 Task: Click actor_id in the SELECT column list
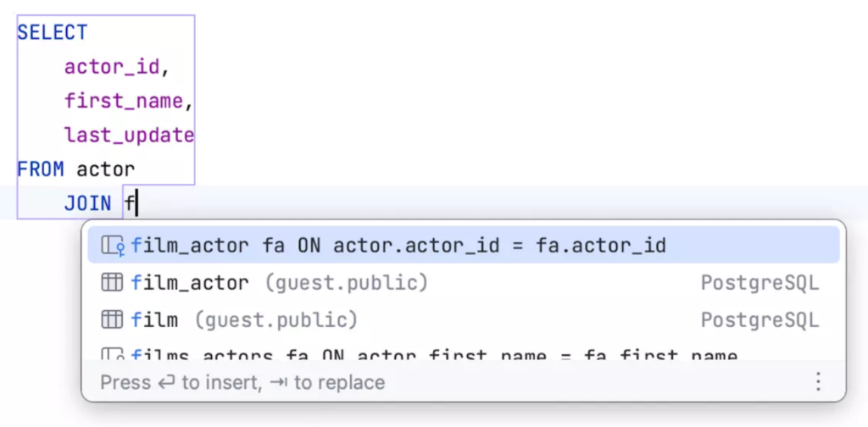point(112,67)
